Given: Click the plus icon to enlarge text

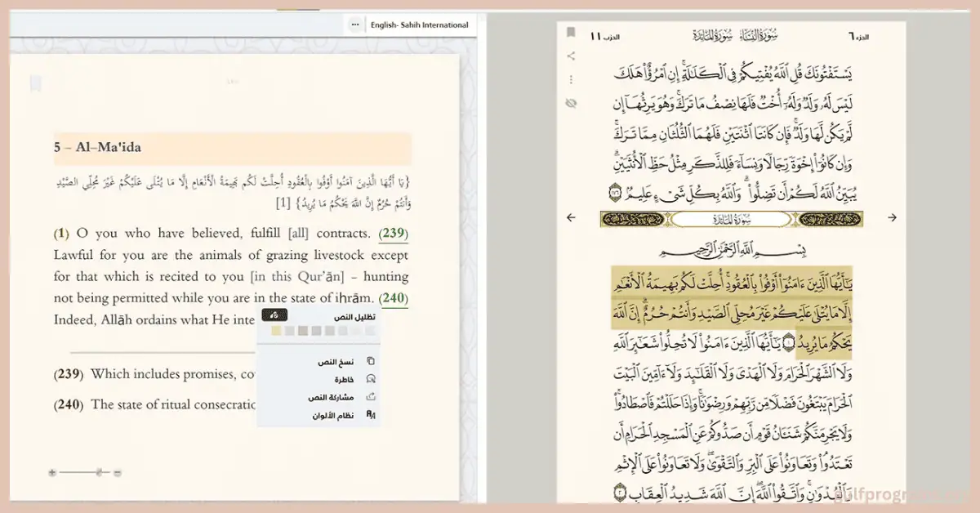Looking at the screenshot, I should [51, 472].
